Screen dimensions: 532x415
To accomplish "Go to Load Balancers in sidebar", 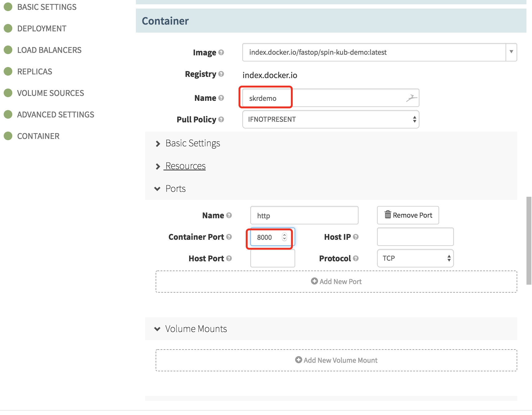I will click(x=49, y=50).
